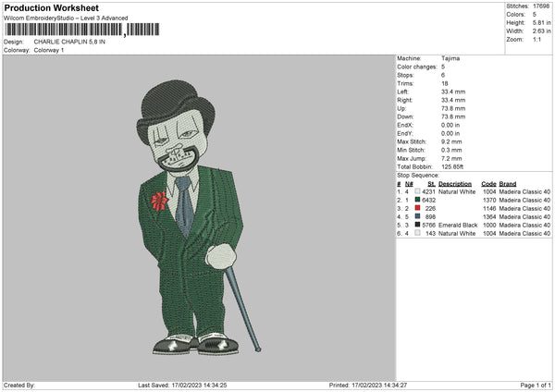
Task: Click stitch count 226 in stop row 3
Action: (x=430, y=208)
